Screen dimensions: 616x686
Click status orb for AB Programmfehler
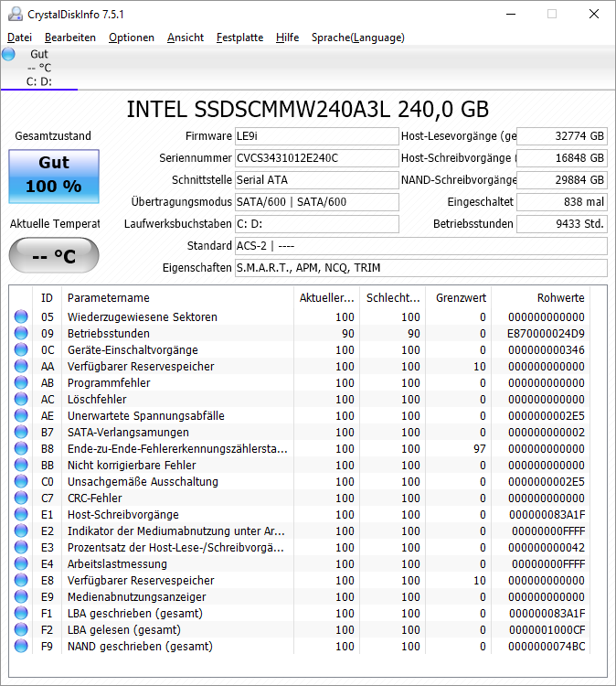[x=21, y=382]
